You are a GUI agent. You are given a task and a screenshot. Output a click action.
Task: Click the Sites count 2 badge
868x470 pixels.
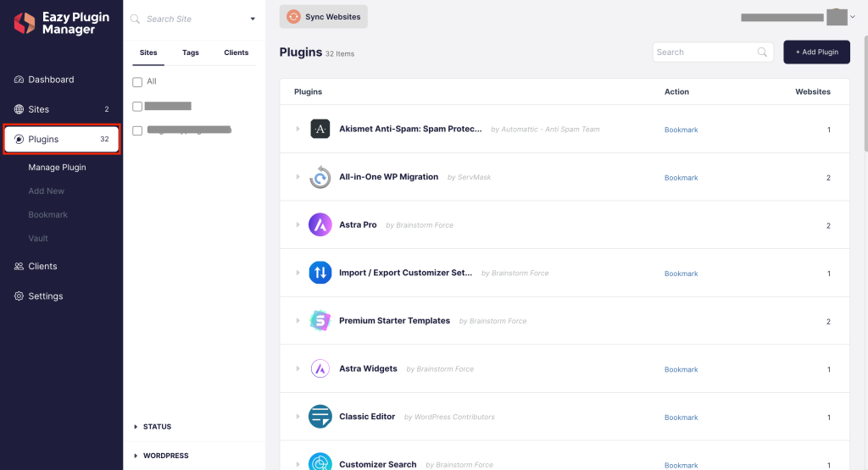click(107, 109)
